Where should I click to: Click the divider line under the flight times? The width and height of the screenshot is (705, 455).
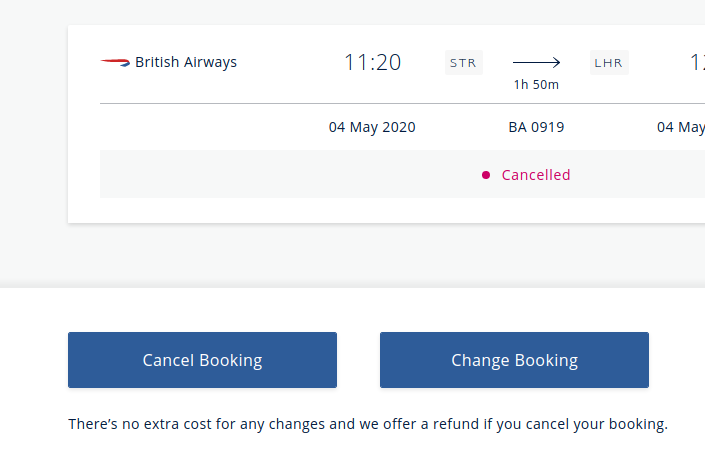coord(402,103)
